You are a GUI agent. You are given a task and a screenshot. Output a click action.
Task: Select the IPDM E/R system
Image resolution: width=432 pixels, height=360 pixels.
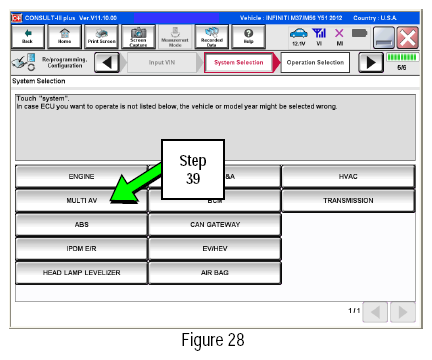(81, 248)
